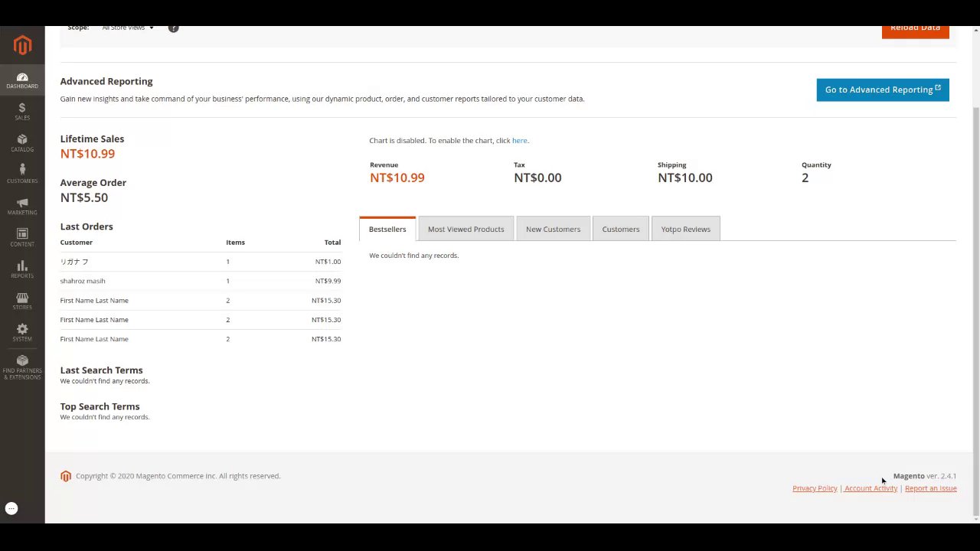Click the Magento logo in the sidebar
This screenshot has width=980, height=551.
click(22, 46)
